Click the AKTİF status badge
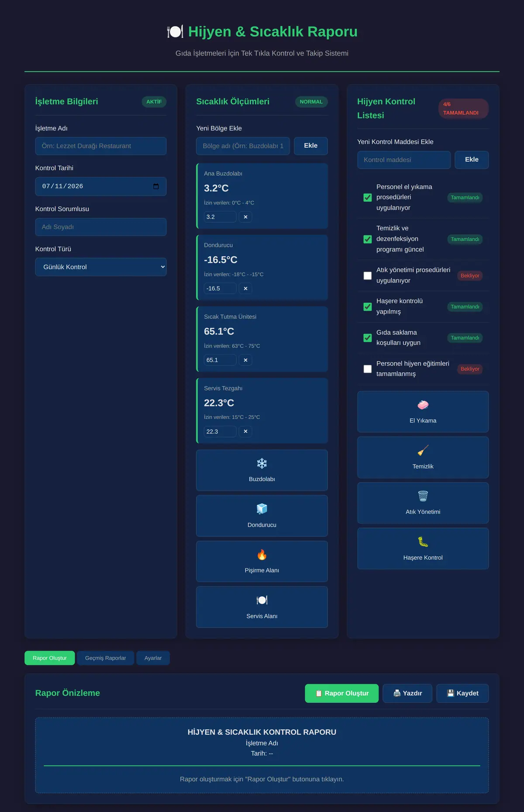The width and height of the screenshot is (524, 812). coord(154,102)
